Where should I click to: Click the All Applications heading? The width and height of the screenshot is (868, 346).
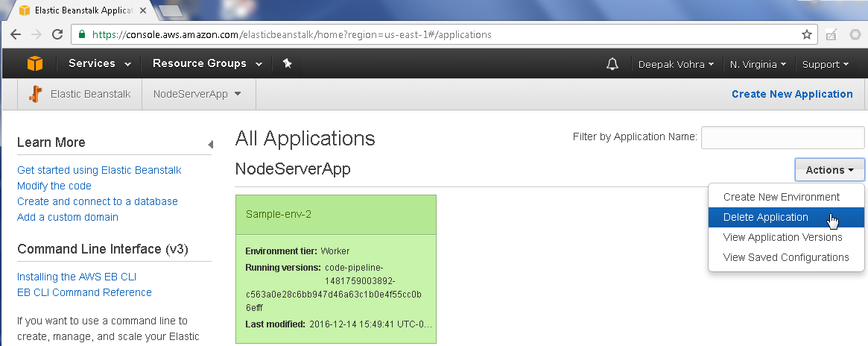305,138
